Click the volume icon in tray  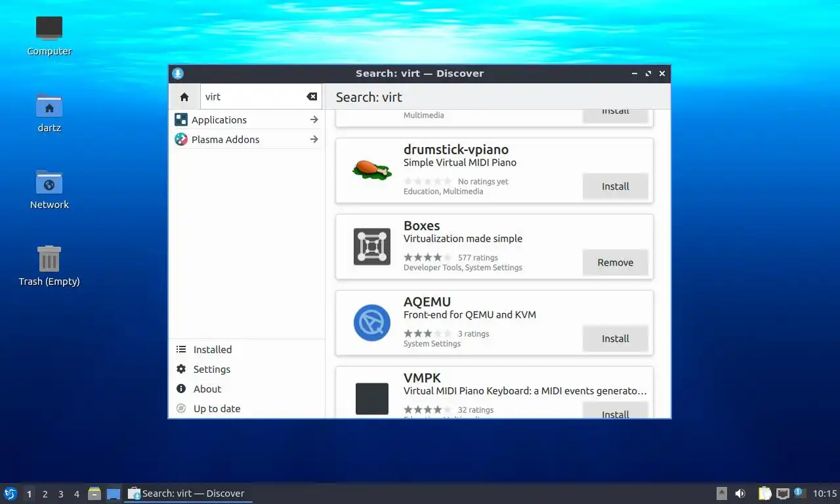coord(740,493)
